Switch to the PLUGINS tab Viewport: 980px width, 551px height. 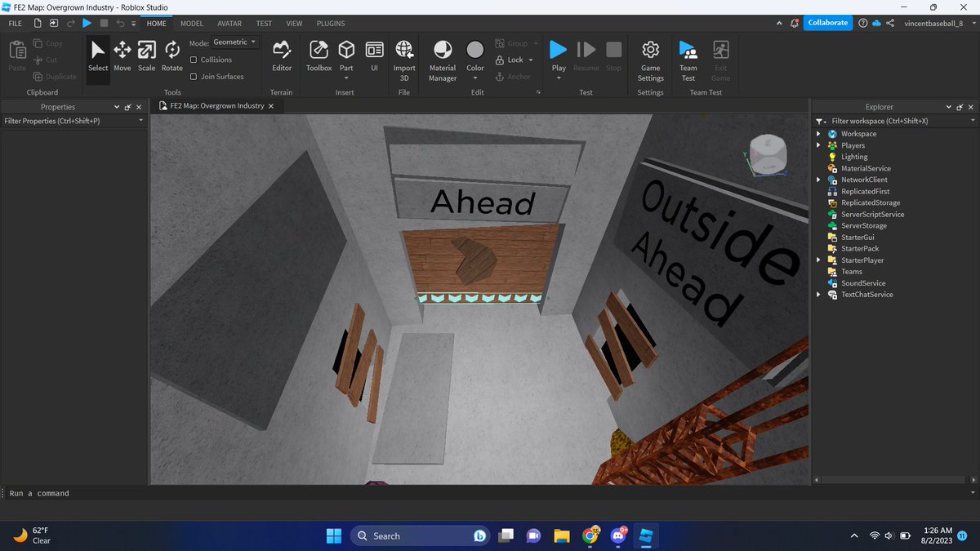click(x=331, y=24)
